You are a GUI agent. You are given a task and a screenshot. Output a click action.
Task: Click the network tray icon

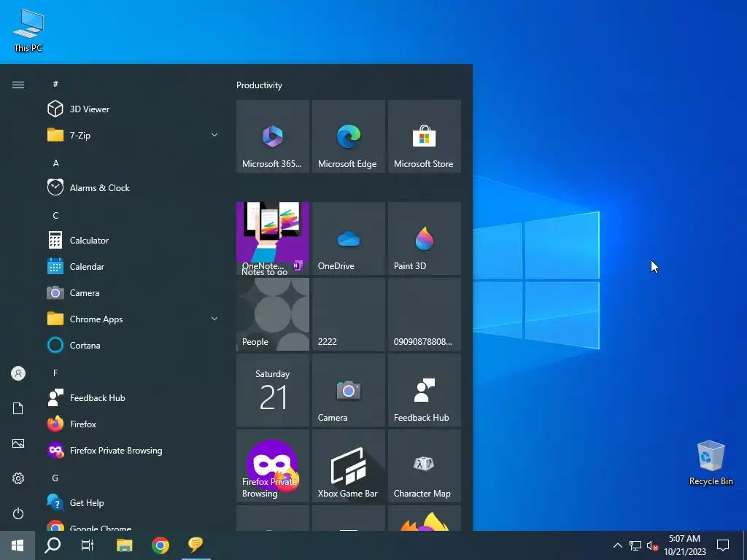635,545
